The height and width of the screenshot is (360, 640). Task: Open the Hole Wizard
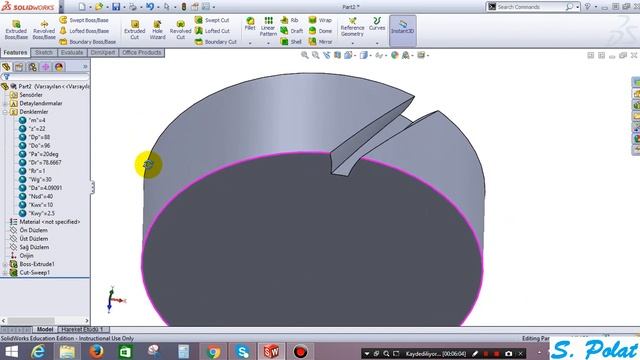pyautogui.click(x=158, y=30)
